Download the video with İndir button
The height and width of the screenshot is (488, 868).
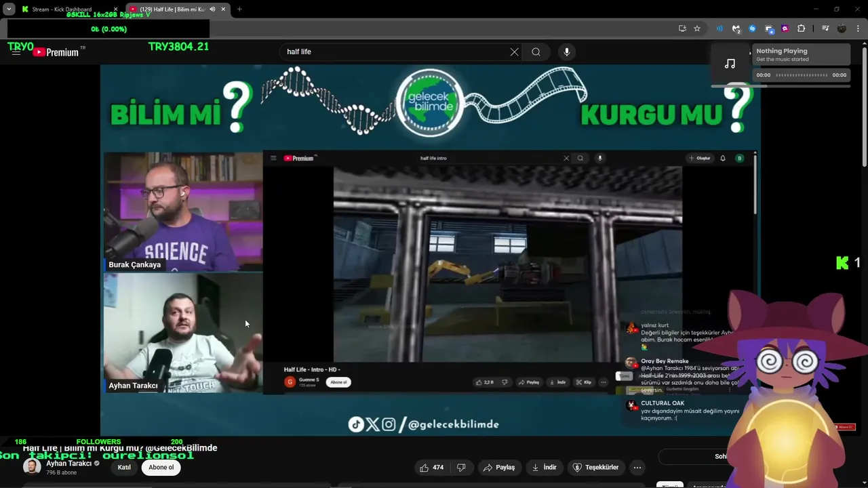545,467
